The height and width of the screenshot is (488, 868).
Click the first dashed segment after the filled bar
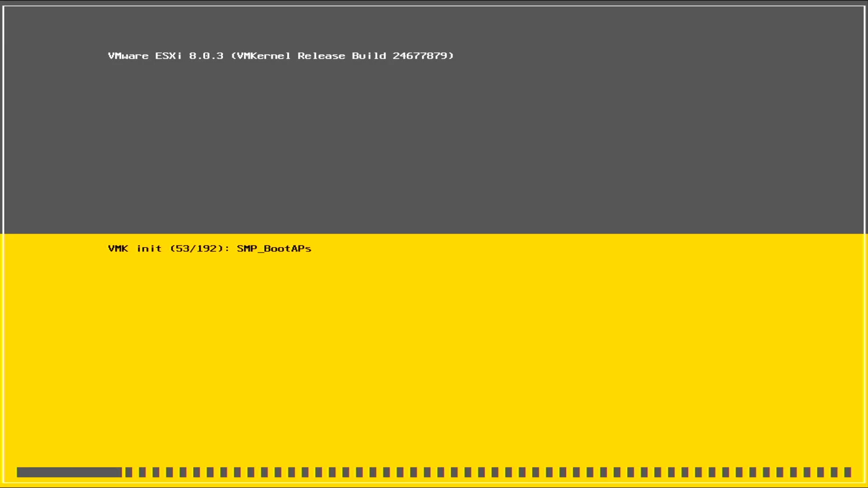pyautogui.click(x=129, y=472)
